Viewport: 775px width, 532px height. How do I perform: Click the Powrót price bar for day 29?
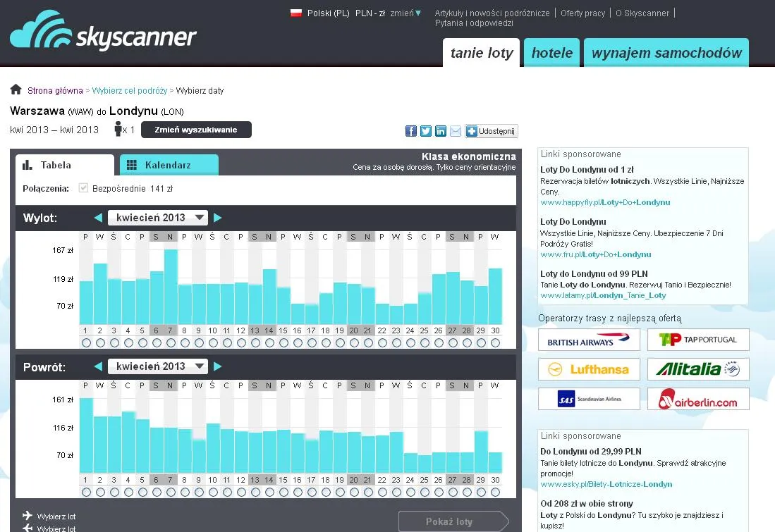point(481,452)
